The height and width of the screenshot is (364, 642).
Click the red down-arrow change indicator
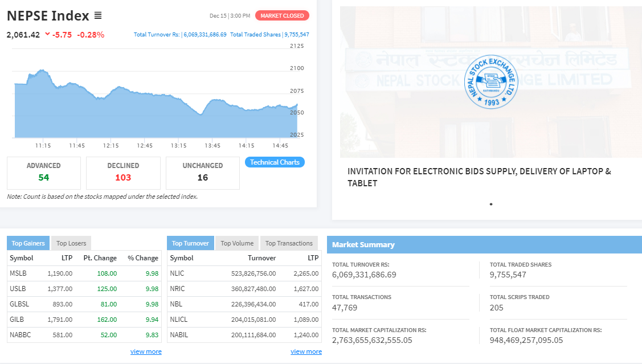coord(47,34)
